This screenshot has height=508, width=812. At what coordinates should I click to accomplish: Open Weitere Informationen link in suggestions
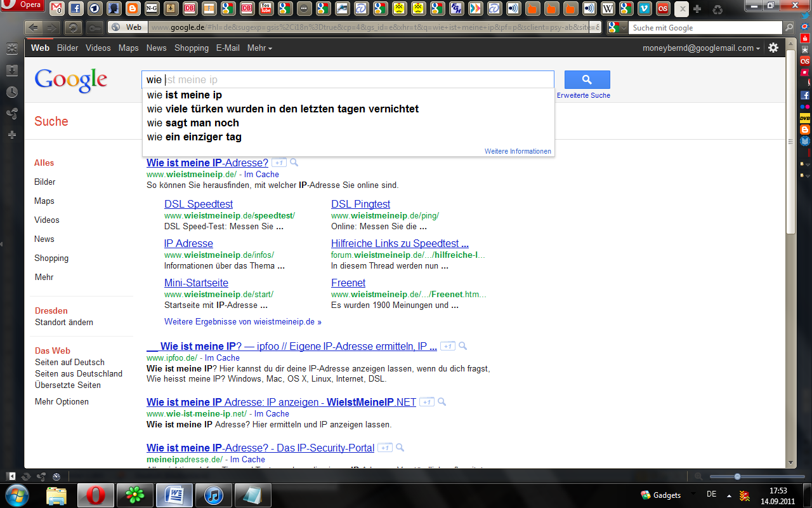click(518, 151)
